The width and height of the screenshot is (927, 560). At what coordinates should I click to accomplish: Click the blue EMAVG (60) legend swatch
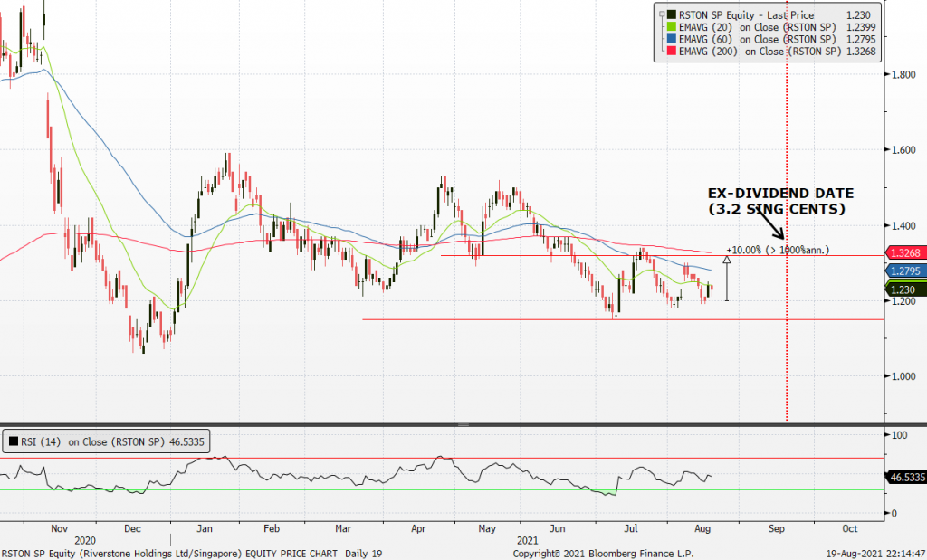click(x=671, y=40)
